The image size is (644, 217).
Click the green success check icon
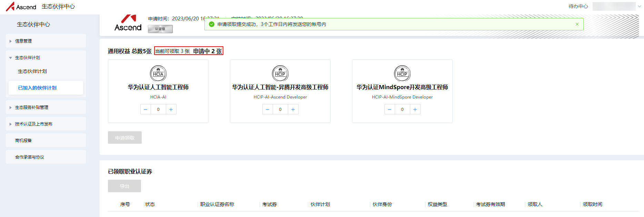212,24
